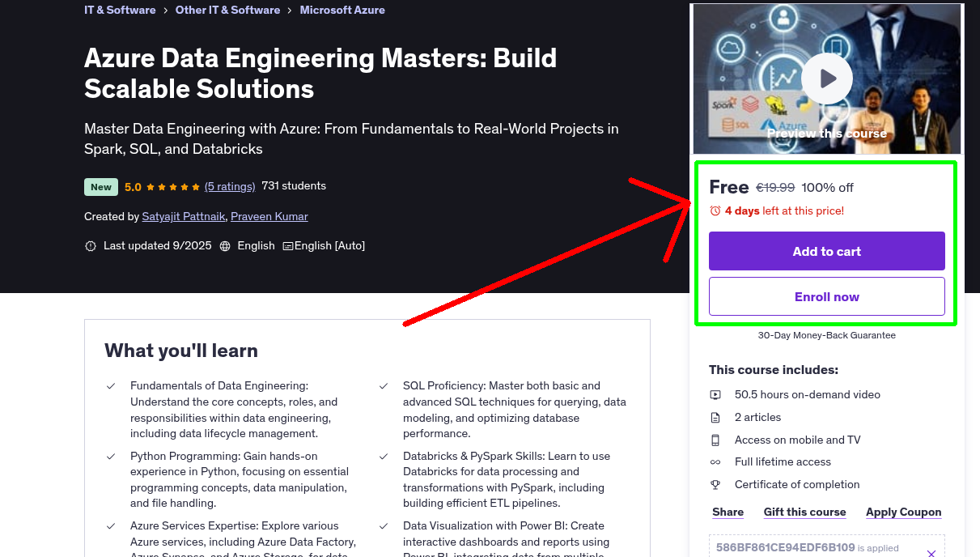The image size is (980, 557).
Task: Click the on-demand video icon
Action: pyautogui.click(x=715, y=395)
